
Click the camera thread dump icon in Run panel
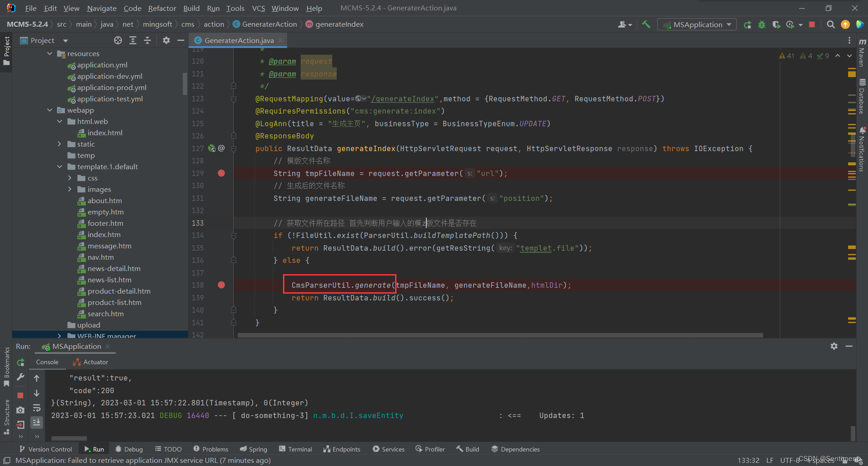click(20, 410)
